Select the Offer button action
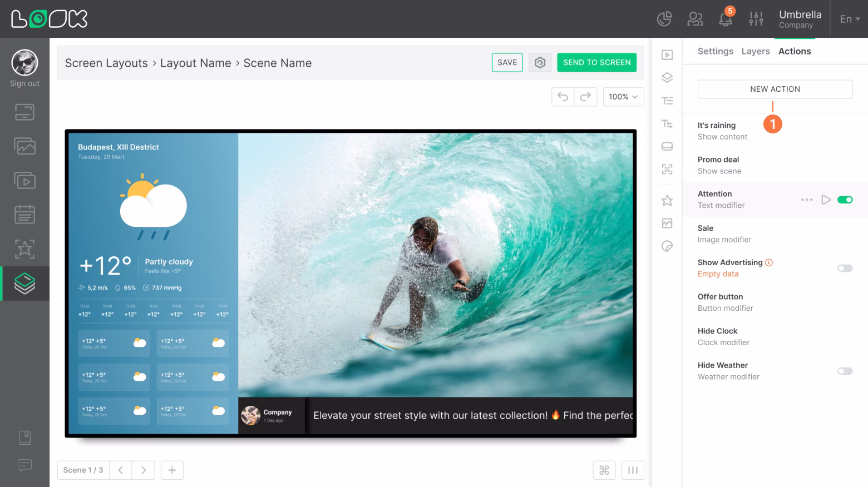 point(775,302)
